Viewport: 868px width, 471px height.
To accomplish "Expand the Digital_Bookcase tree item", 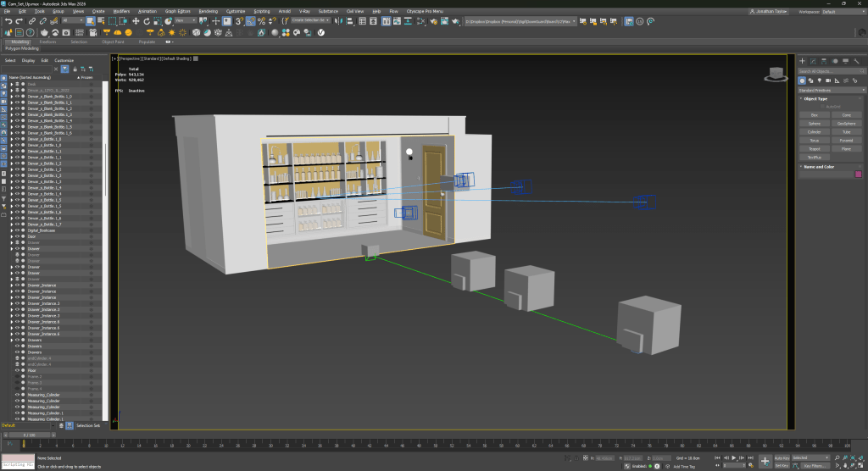I will pos(11,230).
